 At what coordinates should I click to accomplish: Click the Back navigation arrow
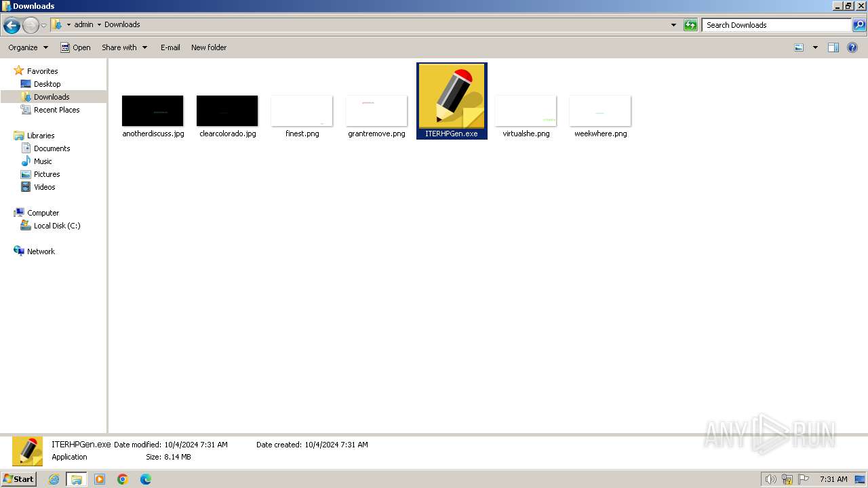12,26
